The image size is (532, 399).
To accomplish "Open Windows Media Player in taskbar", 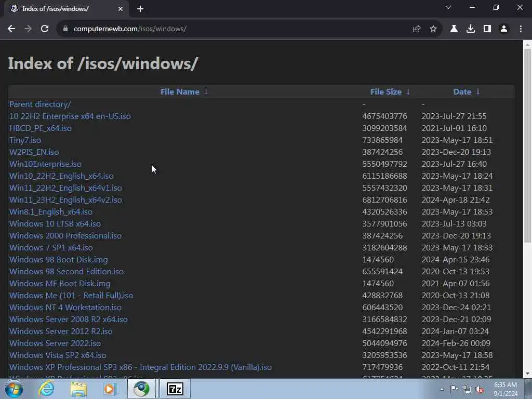I will (109, 389).
